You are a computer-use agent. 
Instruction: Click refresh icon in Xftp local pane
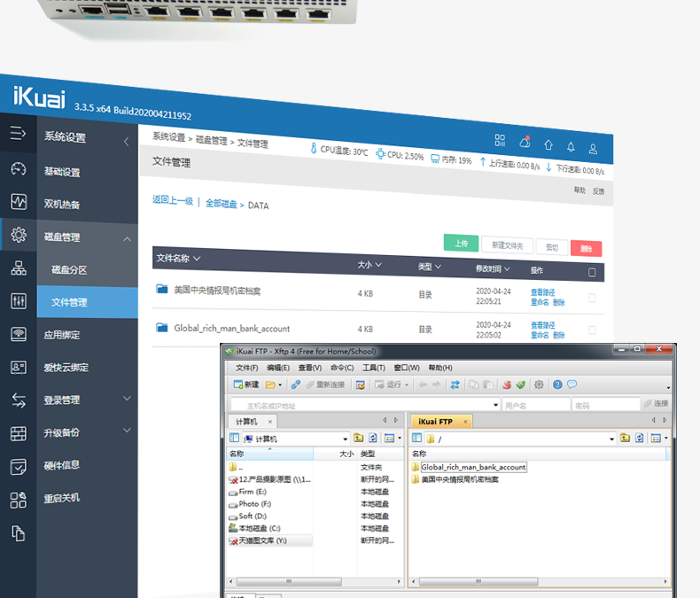[373, 438]
